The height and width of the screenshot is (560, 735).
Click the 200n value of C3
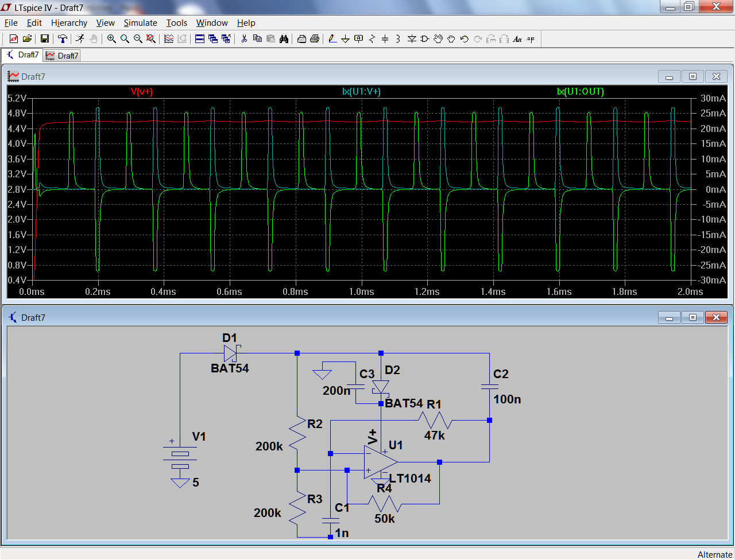[336, 391]
